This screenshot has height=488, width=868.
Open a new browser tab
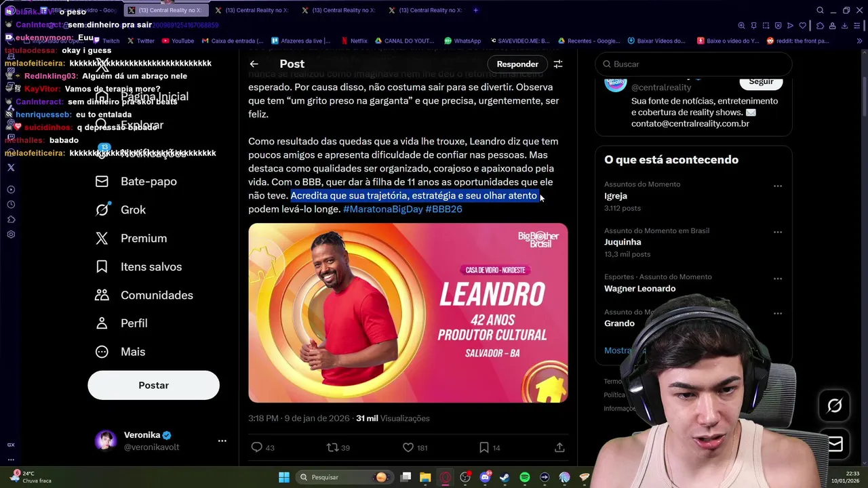click(x=475, y=10)
